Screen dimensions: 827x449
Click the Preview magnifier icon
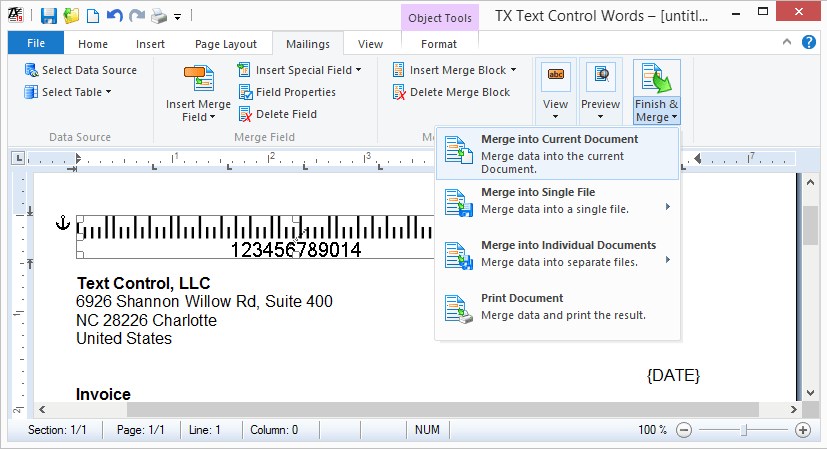pos(601,75)
